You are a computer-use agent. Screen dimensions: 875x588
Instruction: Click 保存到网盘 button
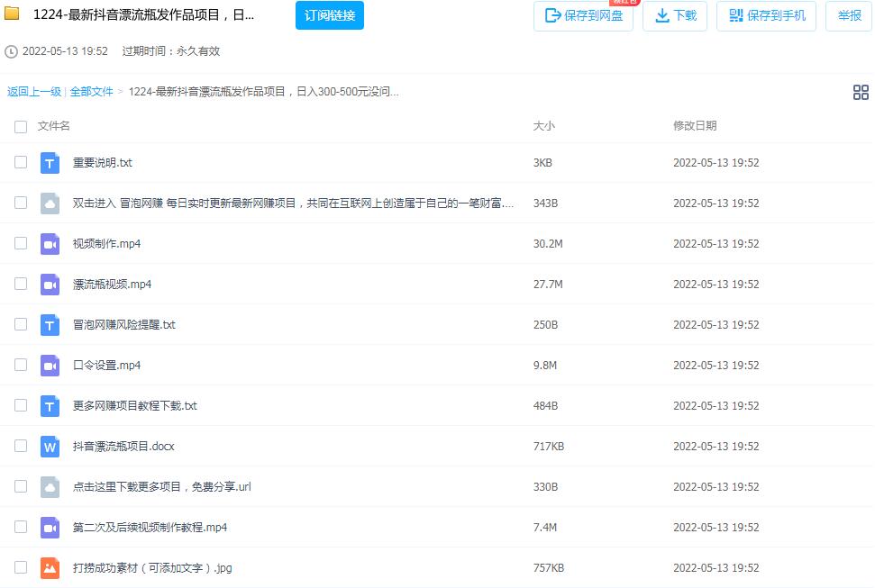[x=583, y=15]
